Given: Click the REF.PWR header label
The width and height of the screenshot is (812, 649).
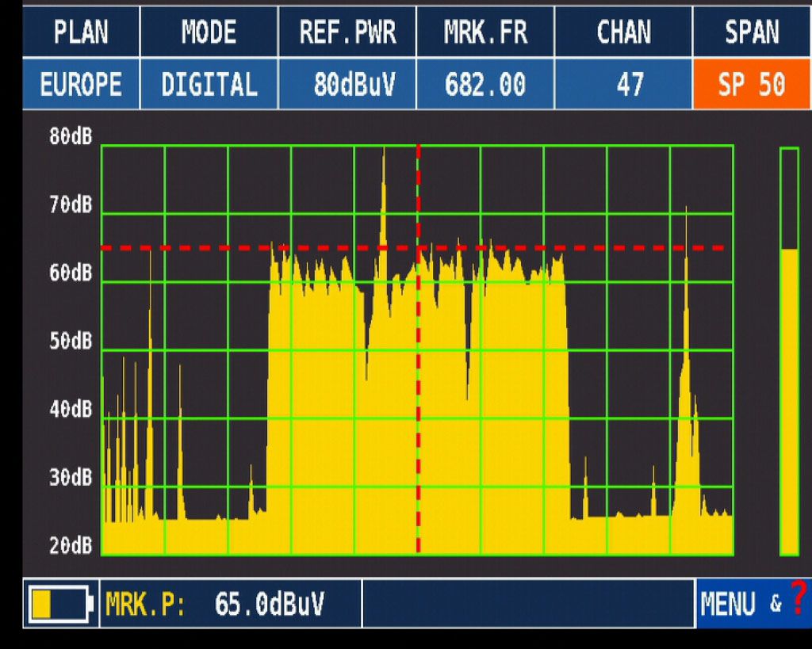Looking at the screenshot, I should tap(347, 32).
